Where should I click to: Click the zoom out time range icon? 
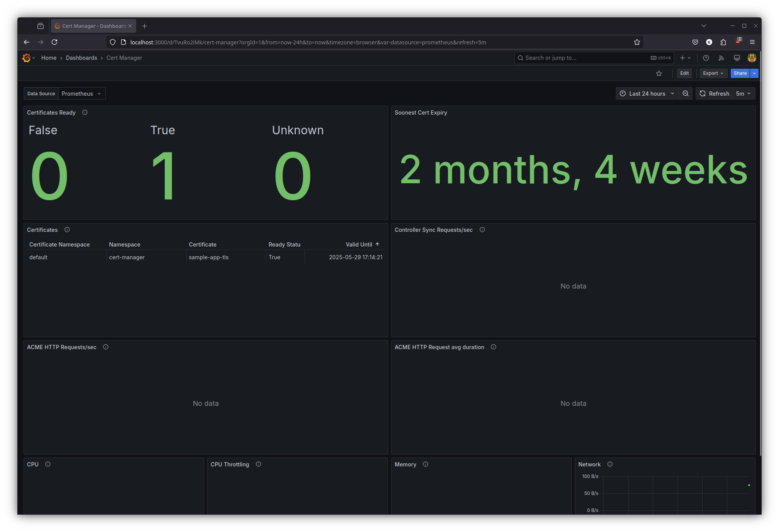pos(686,93)
